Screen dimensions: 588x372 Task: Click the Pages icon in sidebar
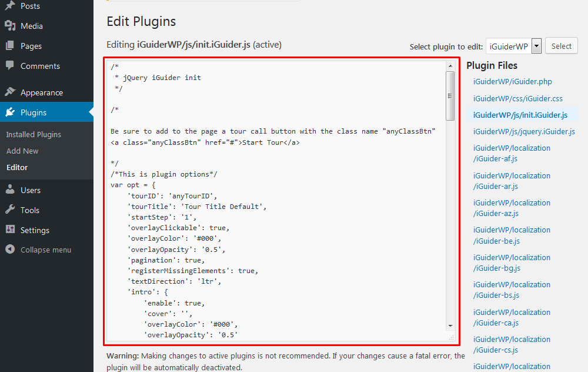[x=10, y=46]
